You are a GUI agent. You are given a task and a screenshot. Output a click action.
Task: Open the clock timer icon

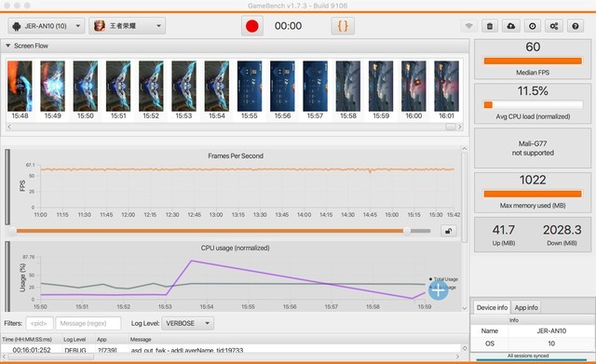click(x=533, y=26)
